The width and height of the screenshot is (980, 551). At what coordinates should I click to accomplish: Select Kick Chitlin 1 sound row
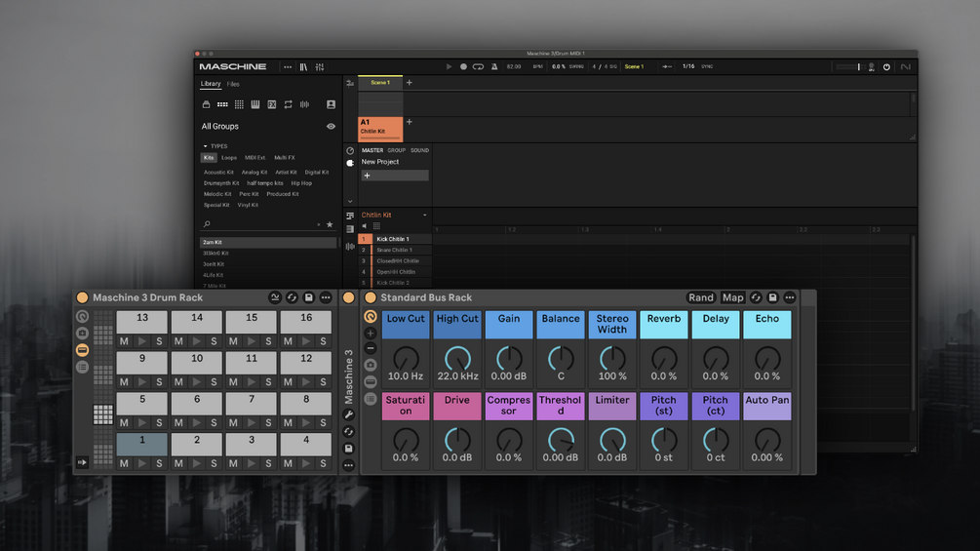(x=394, y=239)
